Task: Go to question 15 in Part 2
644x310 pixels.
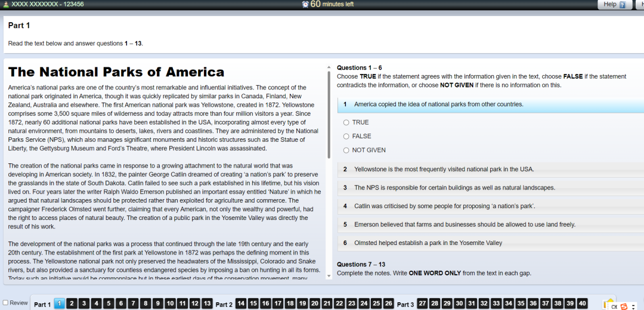Action: point(253,304)
